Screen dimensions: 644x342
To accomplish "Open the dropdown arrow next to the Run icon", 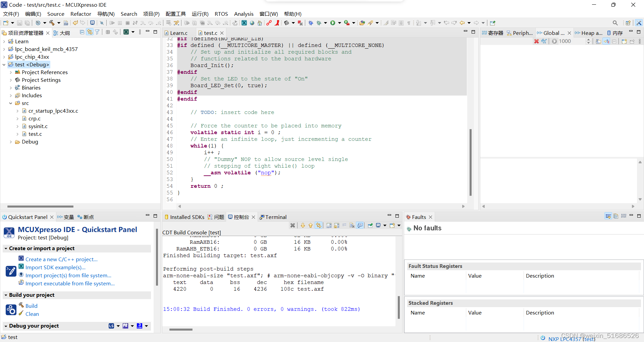I will pyautogui.click(x=339, y=23).
